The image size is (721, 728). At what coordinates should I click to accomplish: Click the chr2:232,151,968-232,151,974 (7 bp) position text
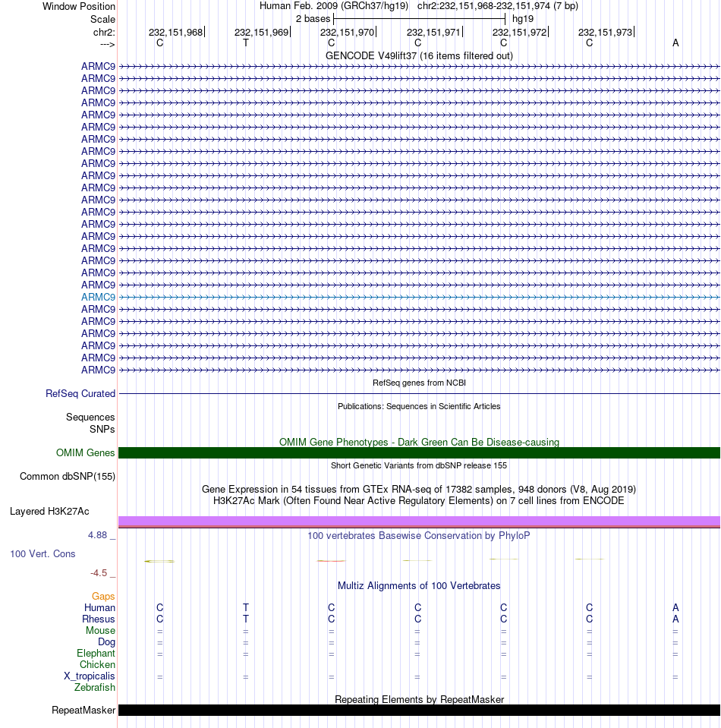(x=498, y=6)
